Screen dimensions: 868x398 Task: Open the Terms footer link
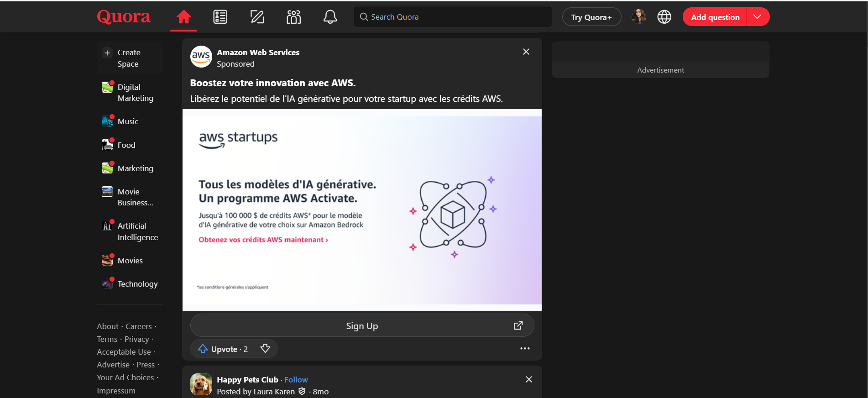[107, 339]
